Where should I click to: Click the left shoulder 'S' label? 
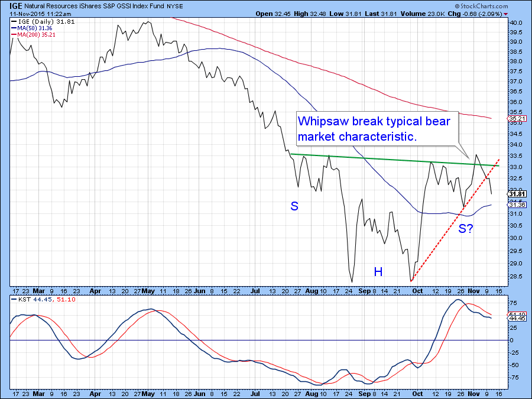[x=294, y=206]
